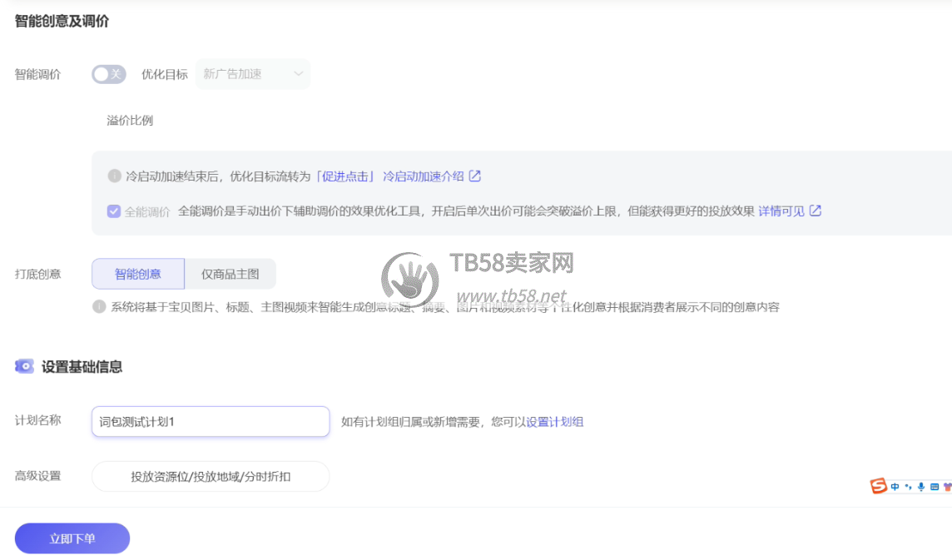
Task: Click external link icon after 详情可见
Action: tap(816, 211)
